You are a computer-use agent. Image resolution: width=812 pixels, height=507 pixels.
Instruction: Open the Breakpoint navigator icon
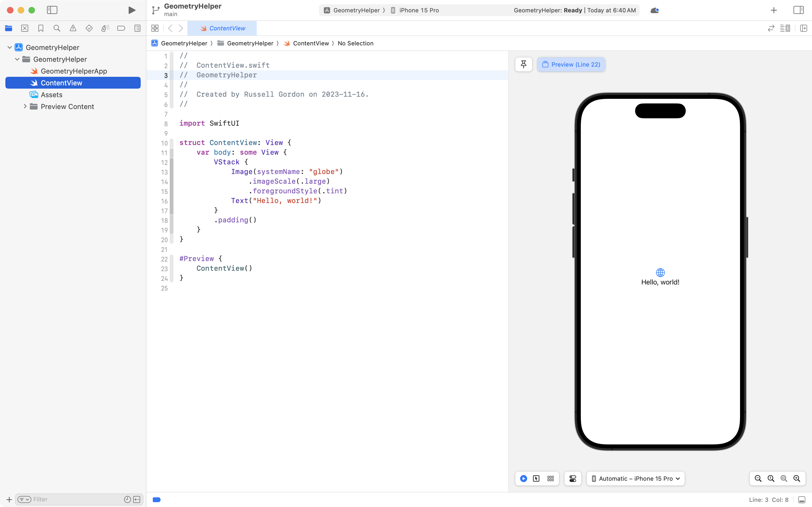[x=121, y=28]
